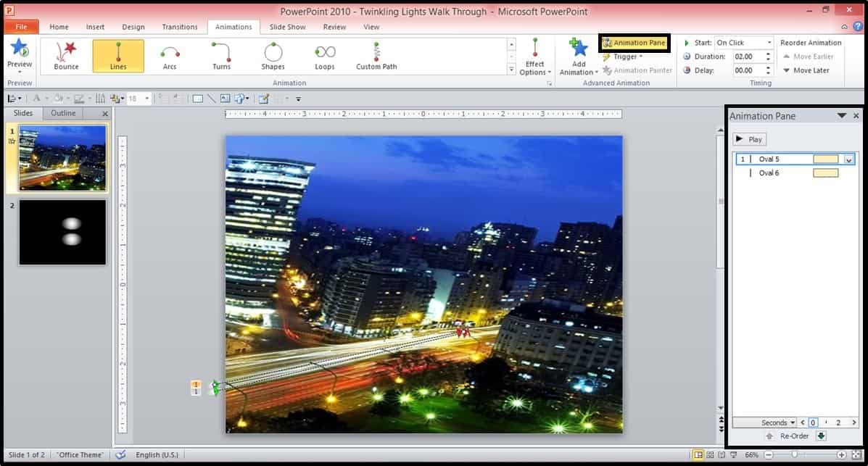Open the Trigger dropdown
The height and width of the screenshot is (466, 868).
[623, 57]
